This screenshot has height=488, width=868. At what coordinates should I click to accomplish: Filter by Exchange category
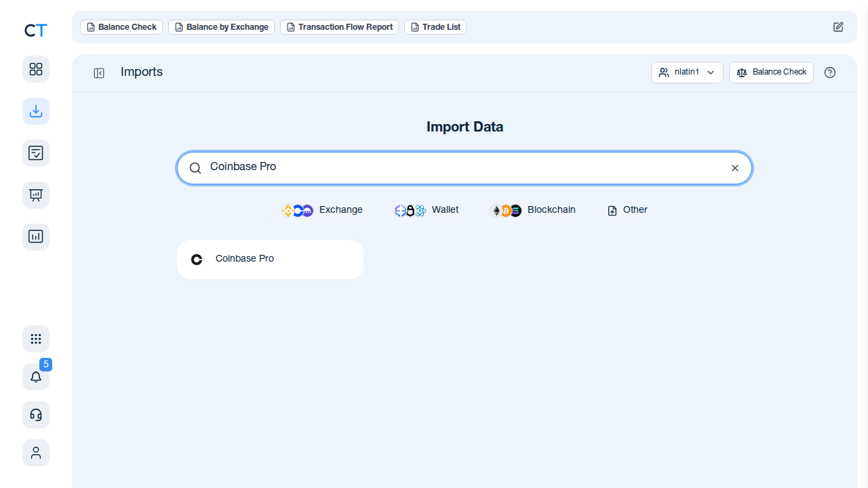(322, 210)
